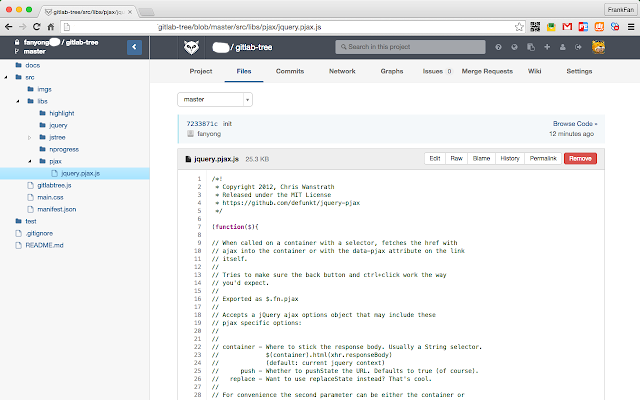Image resolution: width=640 pixels, height=400 pixels.
Task: Collapse the pjax folder arrow
Action: [30, 161]
